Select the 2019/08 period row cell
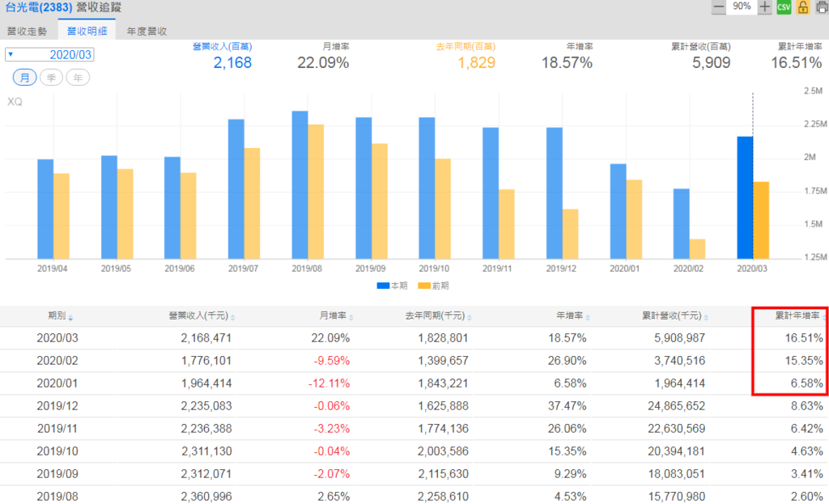829x504 pixels. (x=57, y=497)
